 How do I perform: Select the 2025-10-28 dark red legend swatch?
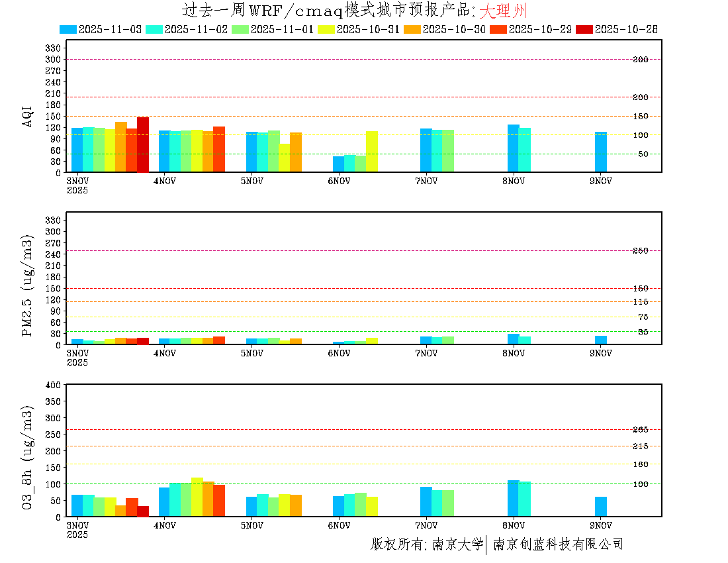tap(585, 29)
